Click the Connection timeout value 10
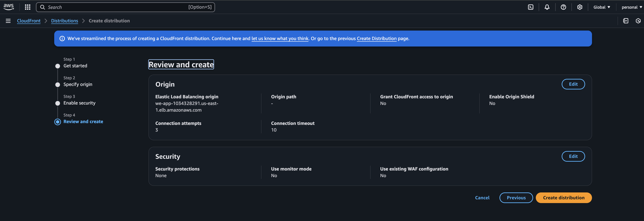644x221 pixels. point(274,130)
